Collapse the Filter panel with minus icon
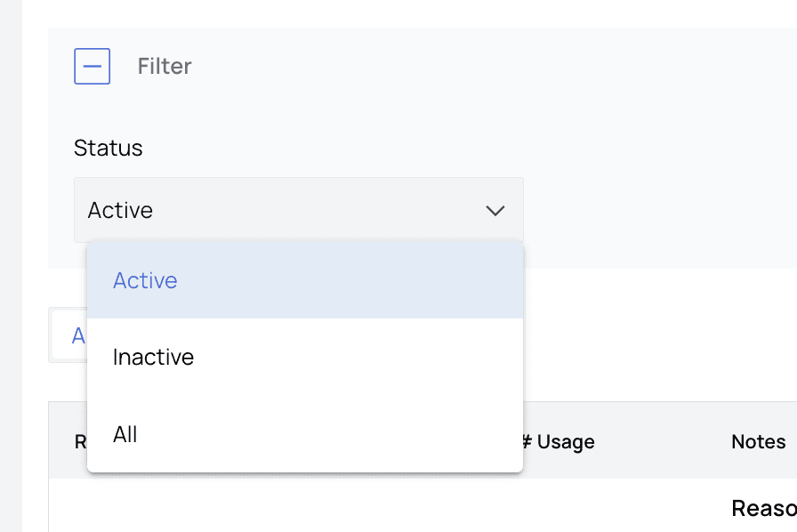Viewport: 797px width, 532px height. point(92,67)
